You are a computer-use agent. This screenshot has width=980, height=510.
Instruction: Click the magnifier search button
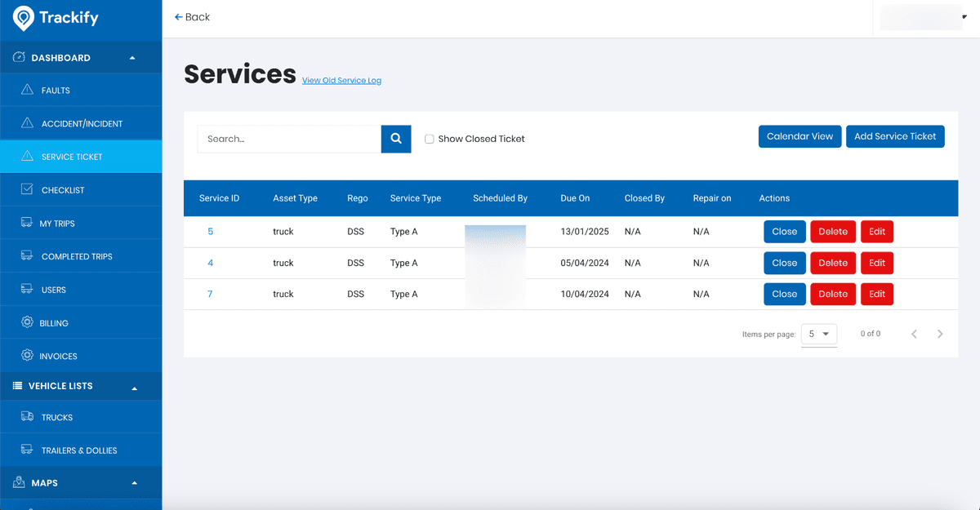(x=395, y=139)
